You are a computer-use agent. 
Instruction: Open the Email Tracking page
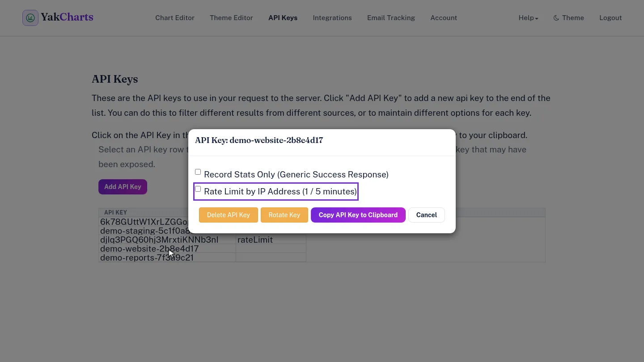click(391, 18)
